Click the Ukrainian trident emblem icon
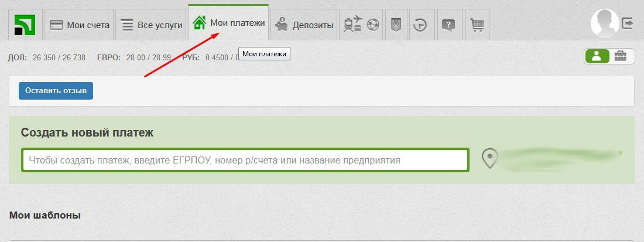This screenshot has width=644, height=242. coord(396,25)
